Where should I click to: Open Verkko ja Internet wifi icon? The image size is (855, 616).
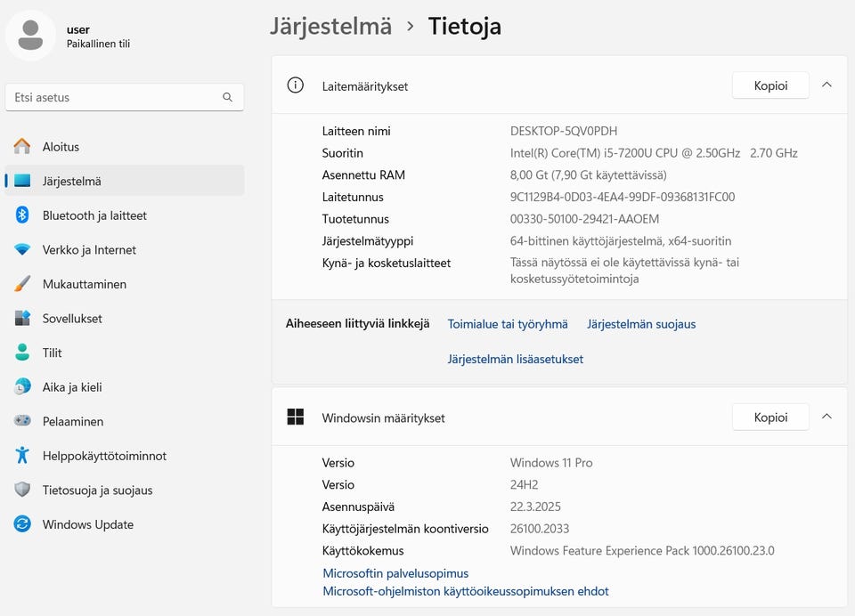tap(22, 250)
